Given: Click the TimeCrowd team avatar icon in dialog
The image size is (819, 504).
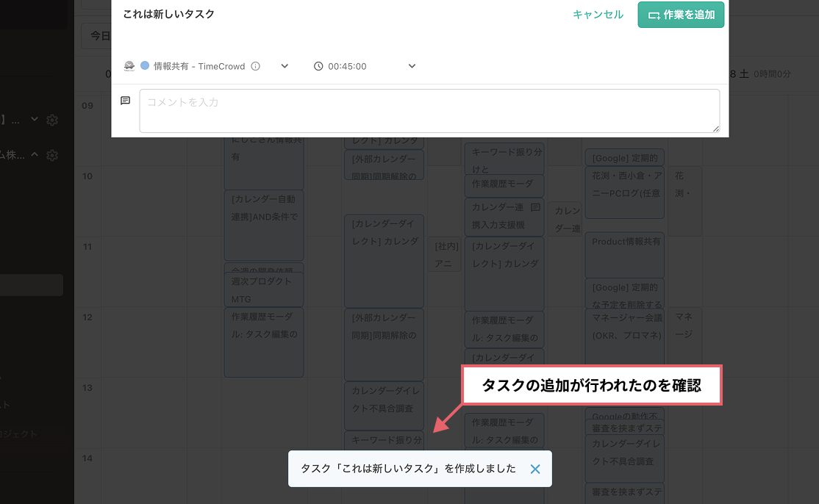Looking at the screenshot, I should (129, 65).
